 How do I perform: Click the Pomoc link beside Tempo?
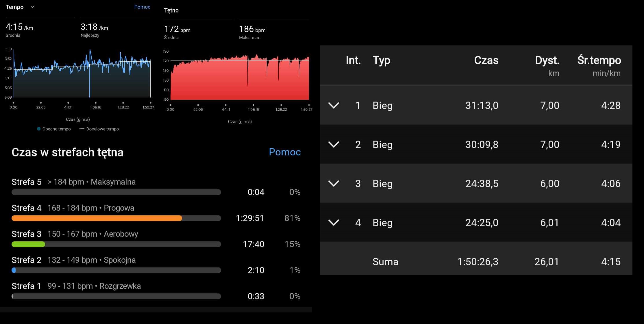(x=142, y=7)
